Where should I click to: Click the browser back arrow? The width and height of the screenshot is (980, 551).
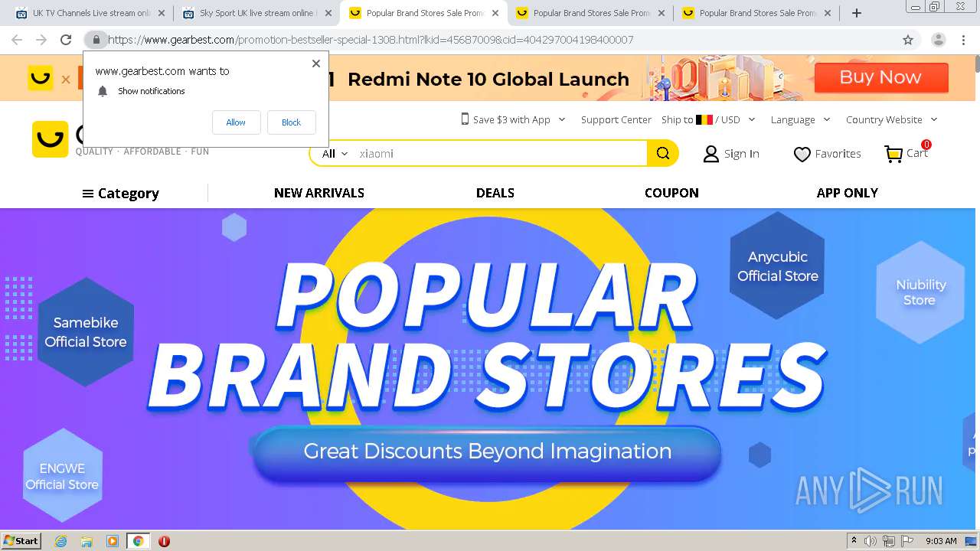pyautogui.click(x=17, y=40)
